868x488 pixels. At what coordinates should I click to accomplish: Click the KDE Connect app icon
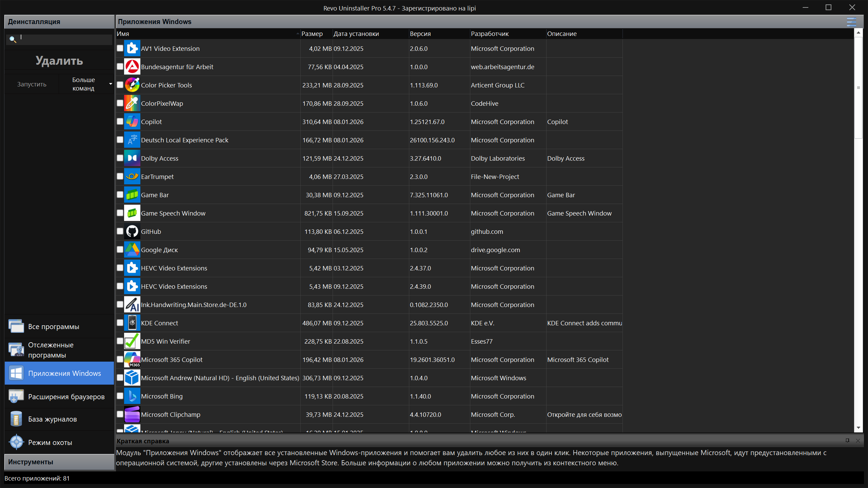[132, 323]
